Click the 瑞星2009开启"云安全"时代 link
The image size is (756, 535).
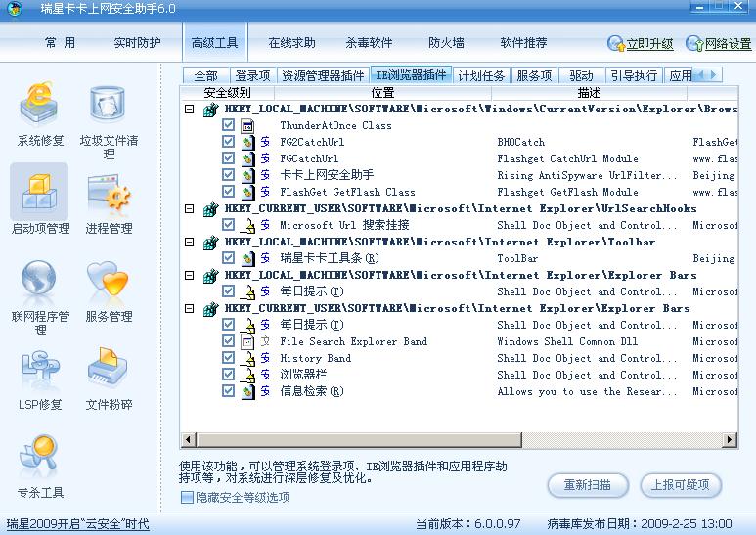coord(78,524)
